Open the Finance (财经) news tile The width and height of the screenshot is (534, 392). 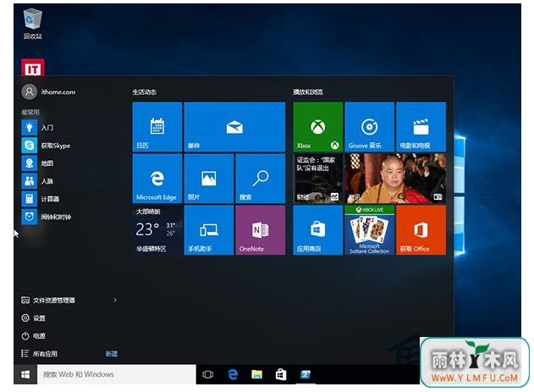coord(317,179)
